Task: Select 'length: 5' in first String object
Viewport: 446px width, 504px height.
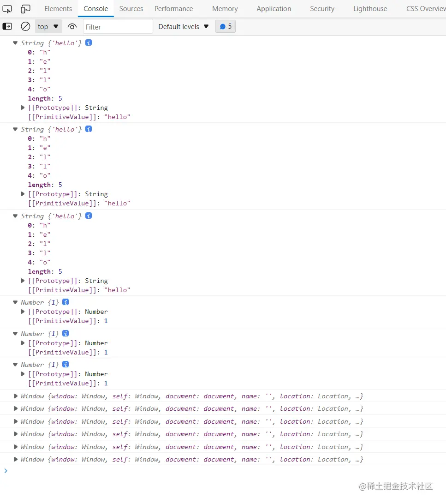Action: coord(45,98)
